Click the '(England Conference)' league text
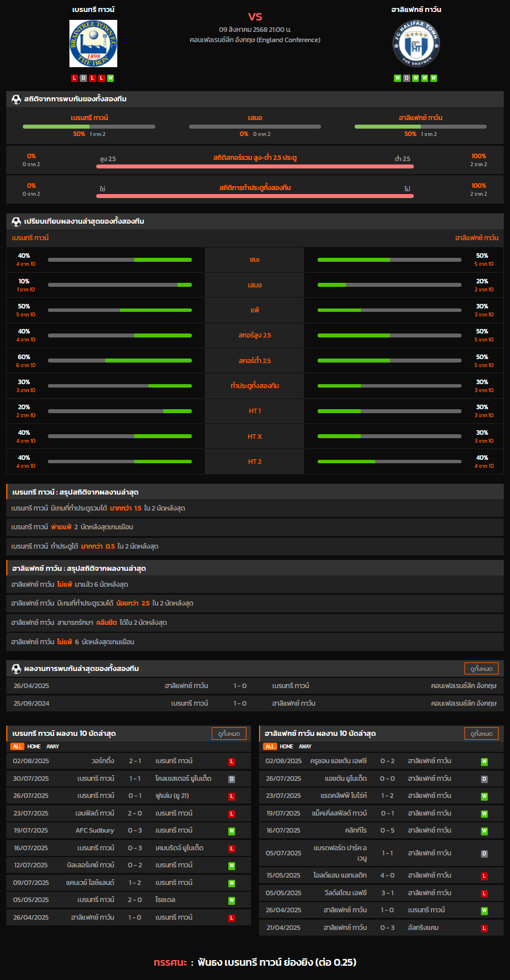Screen dimensions: 510x980 click(x=289, y=40)
